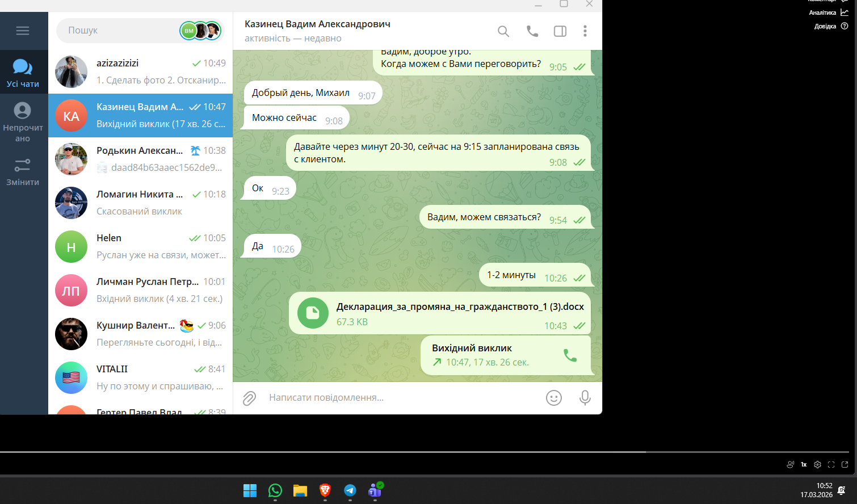
Task: Open azizazizizi chat
Action: 140,72
